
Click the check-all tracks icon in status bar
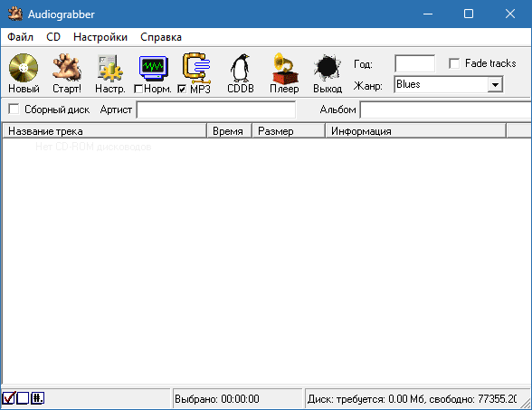point(8,398)
